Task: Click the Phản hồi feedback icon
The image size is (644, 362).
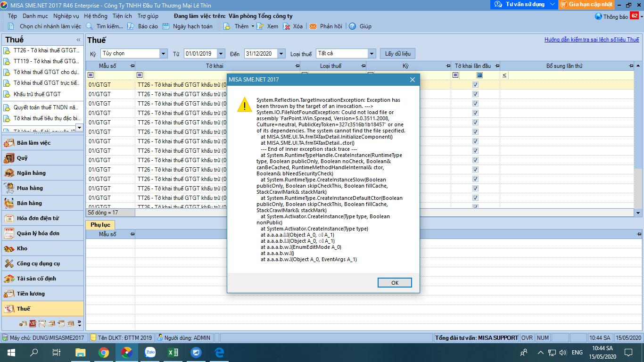Action: pyautogui.click(x=313, y=26)
